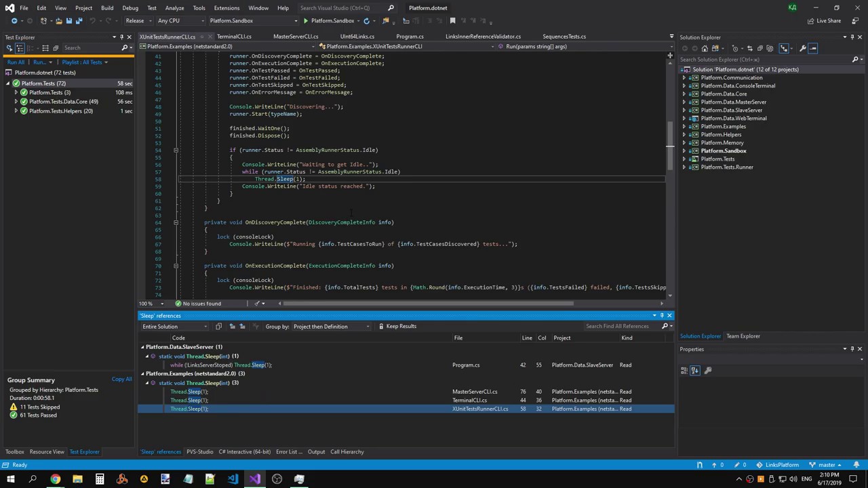
Task: Open Entire Solution scope dropdown
Action: pos(175,327)
